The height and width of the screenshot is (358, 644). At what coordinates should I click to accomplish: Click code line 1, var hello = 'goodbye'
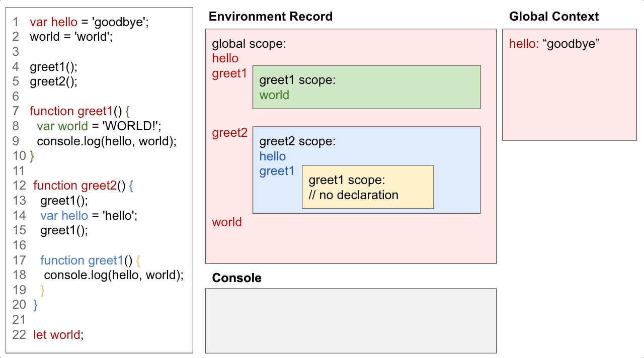coord(89,22)
